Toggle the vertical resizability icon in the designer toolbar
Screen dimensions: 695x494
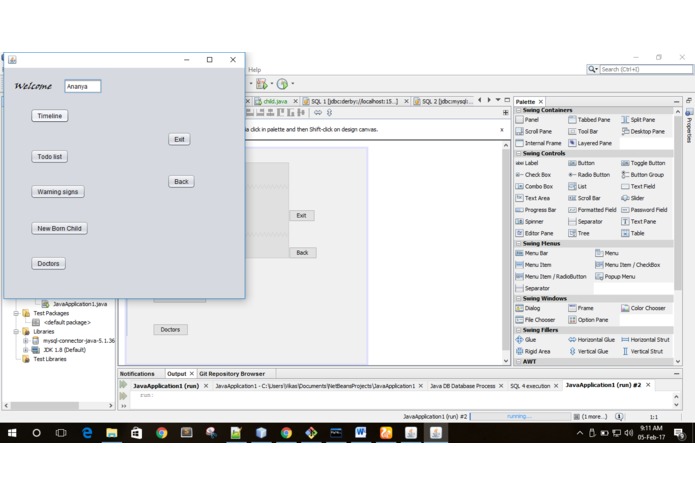tap(329, 113)
